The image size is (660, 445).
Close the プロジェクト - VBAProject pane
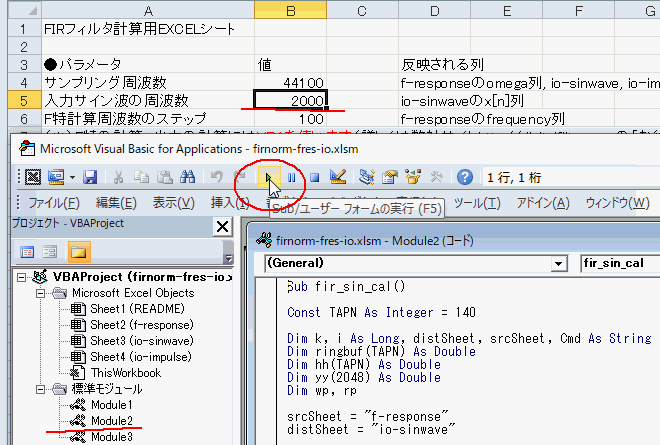(222, 226)
